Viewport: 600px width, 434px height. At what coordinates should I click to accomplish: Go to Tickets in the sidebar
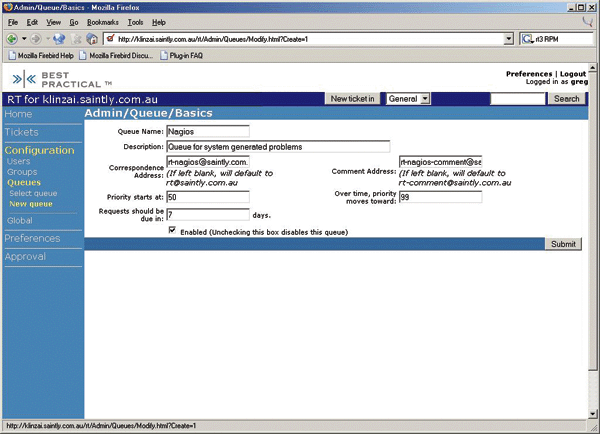(x=23, y=132)
